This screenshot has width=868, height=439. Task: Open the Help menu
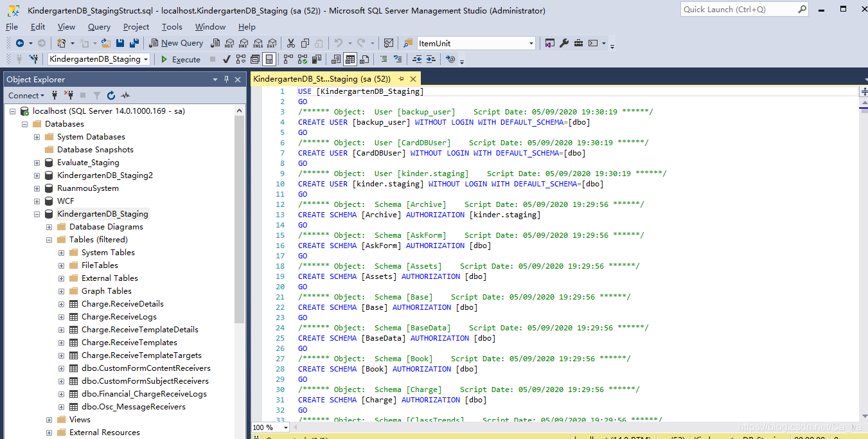(x=247, y=26)
